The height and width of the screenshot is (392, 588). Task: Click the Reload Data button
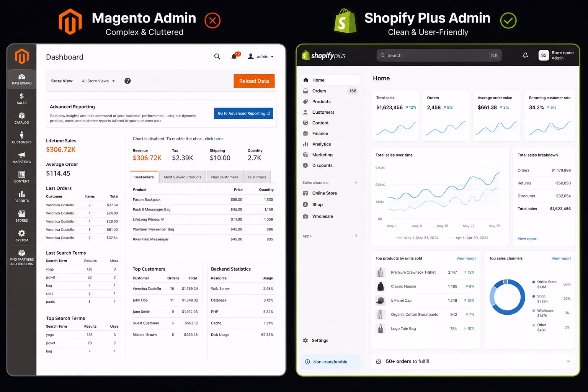254,81
